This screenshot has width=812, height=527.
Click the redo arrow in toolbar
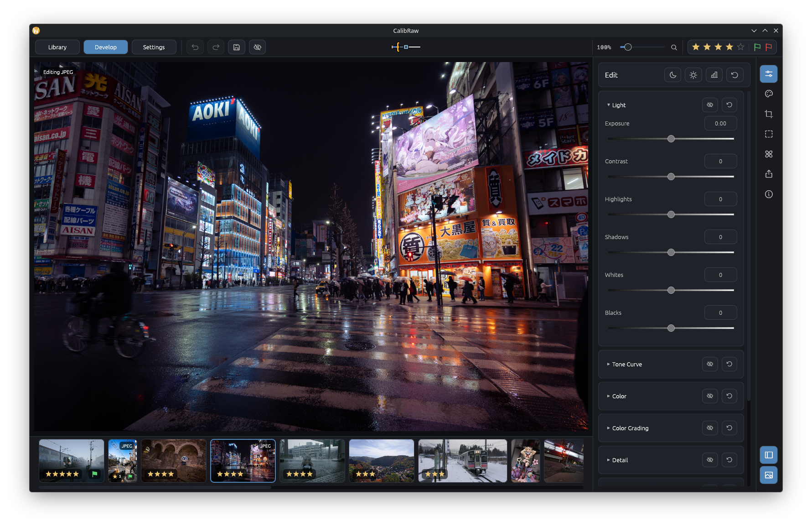pyautogui.click(x=216, y=47)
